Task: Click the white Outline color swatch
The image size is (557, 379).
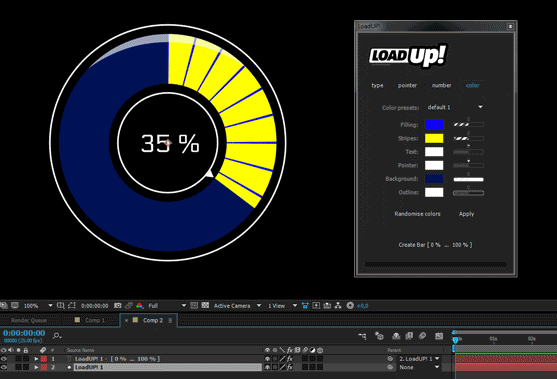Action: click(x=434, y=192)
